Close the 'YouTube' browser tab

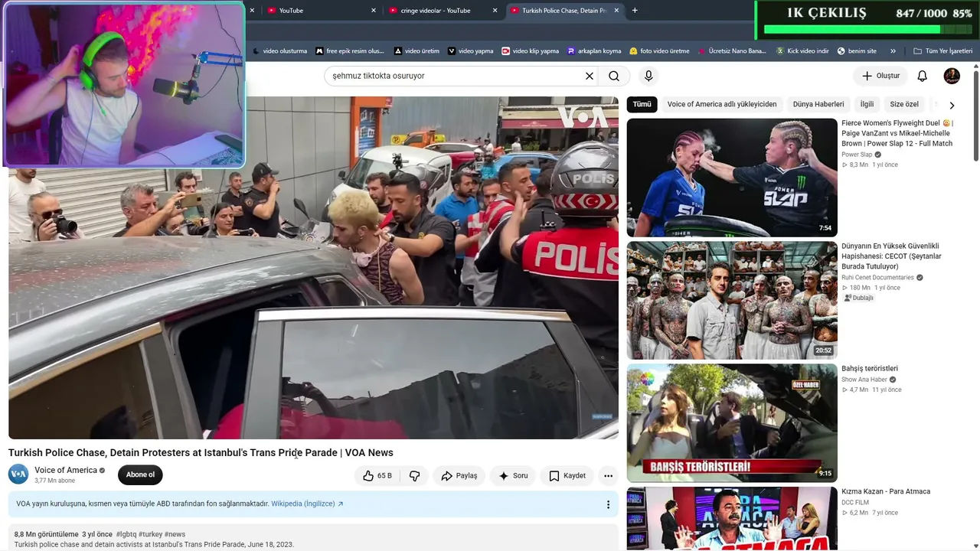374,11
